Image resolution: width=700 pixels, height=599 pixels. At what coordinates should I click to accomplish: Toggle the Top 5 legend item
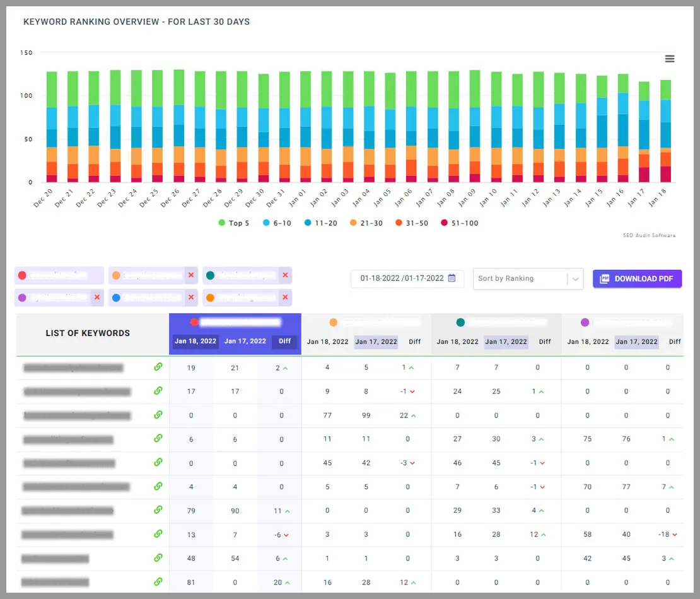[x=233, y=223]
